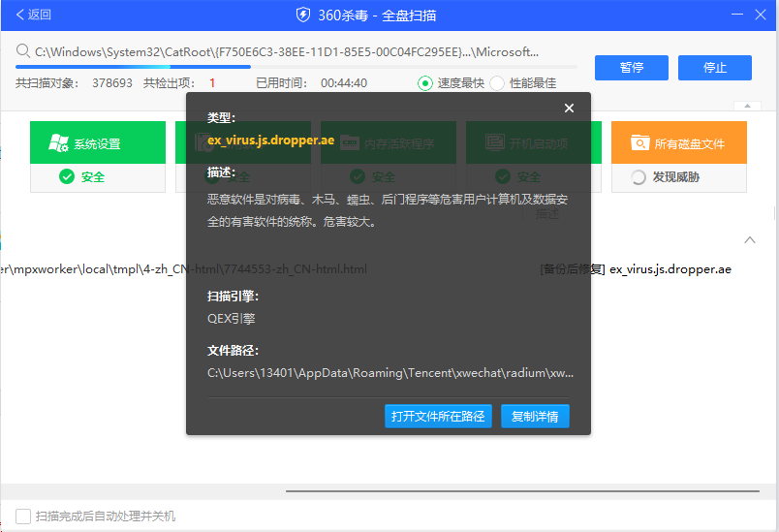Click the loading spinner beside 发现威胁

click(x=639, y=177)
